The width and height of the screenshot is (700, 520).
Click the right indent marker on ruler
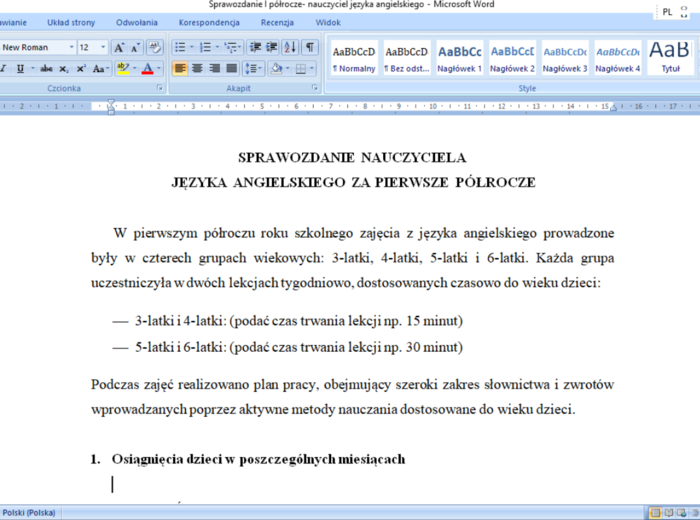(613, 108)
